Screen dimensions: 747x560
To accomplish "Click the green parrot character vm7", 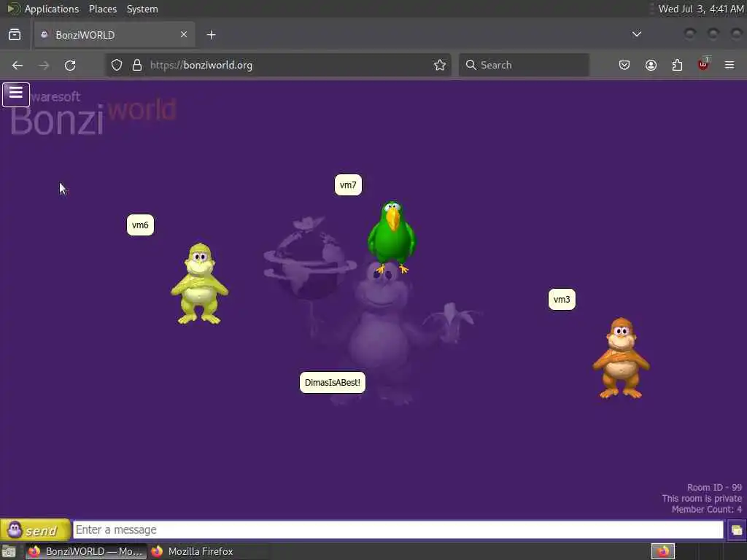I will [x=392, y=237].
